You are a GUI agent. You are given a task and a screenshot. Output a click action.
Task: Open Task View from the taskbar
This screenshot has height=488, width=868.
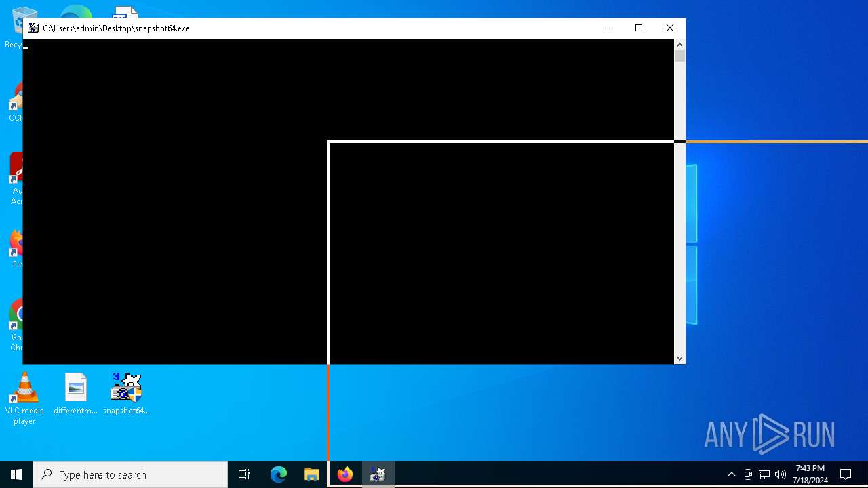(244, 474)
